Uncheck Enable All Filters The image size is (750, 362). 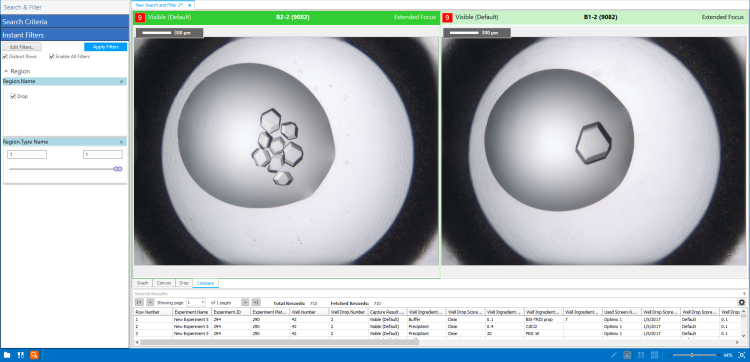52,56
